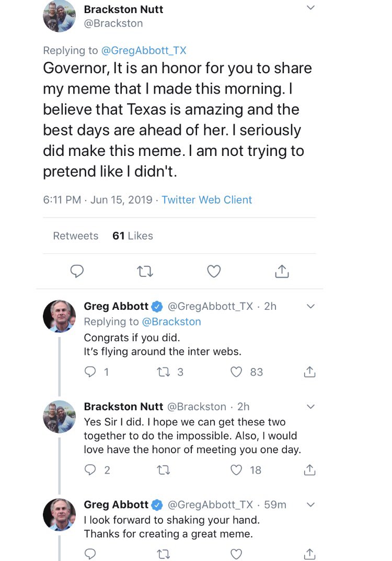Share Abbott's "great meme" reply
Image resolution: width=392 pixels, height=561 pixels.
click(309, 554)
